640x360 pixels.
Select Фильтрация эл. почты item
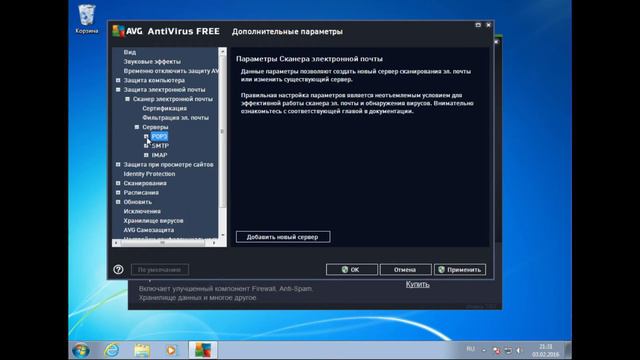coord(176,118)
